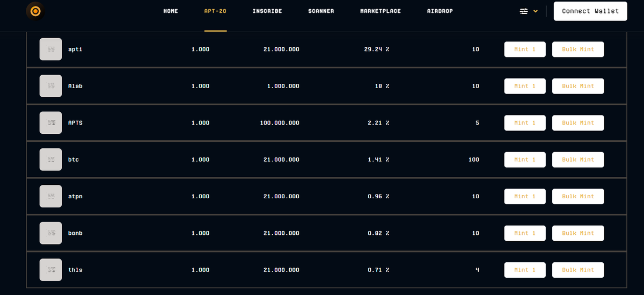Click the apti token thumbnail
Viewport: 644px width, 295px height.
51,49
